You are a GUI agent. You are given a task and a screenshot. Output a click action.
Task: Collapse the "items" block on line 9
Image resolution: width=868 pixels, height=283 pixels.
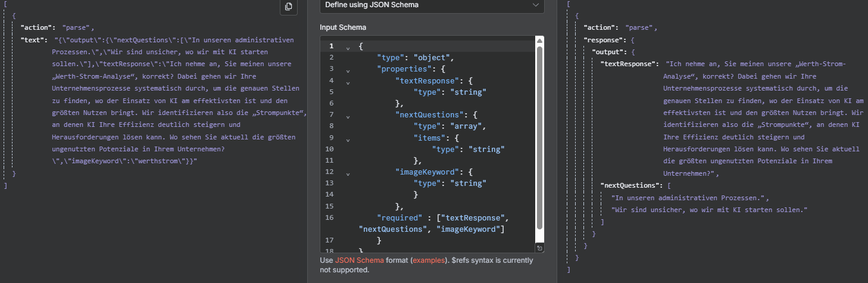click(348, 139)
